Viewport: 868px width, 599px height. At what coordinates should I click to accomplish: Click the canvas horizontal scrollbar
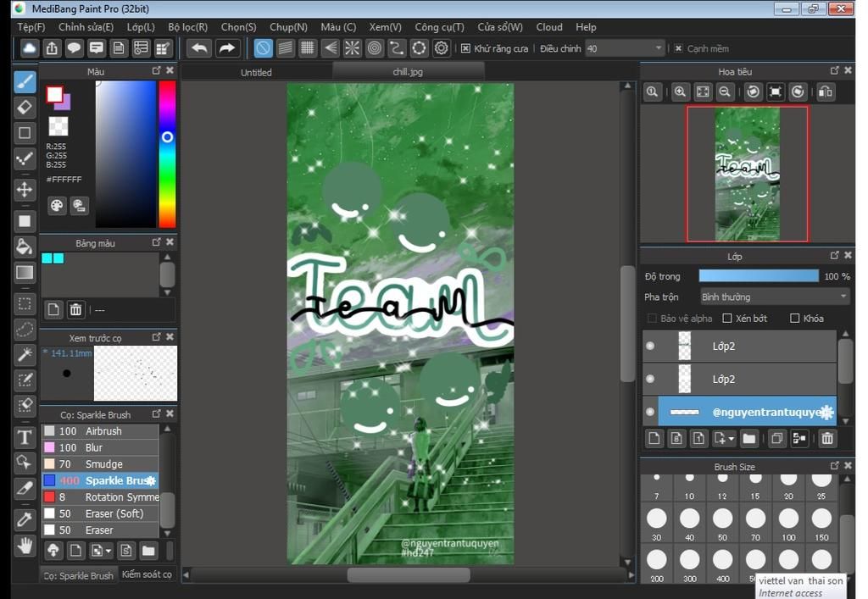tap(409, 575)
